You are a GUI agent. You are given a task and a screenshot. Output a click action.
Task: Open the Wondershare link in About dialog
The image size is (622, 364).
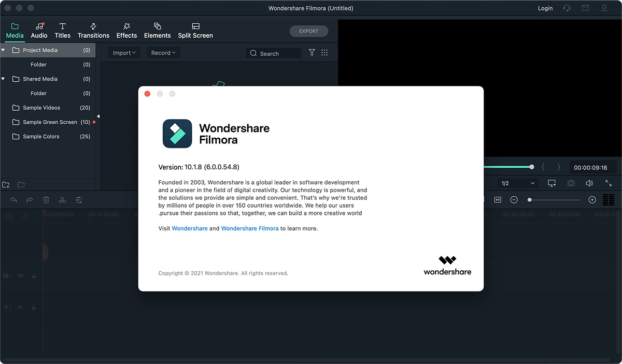tap(190, 228)
